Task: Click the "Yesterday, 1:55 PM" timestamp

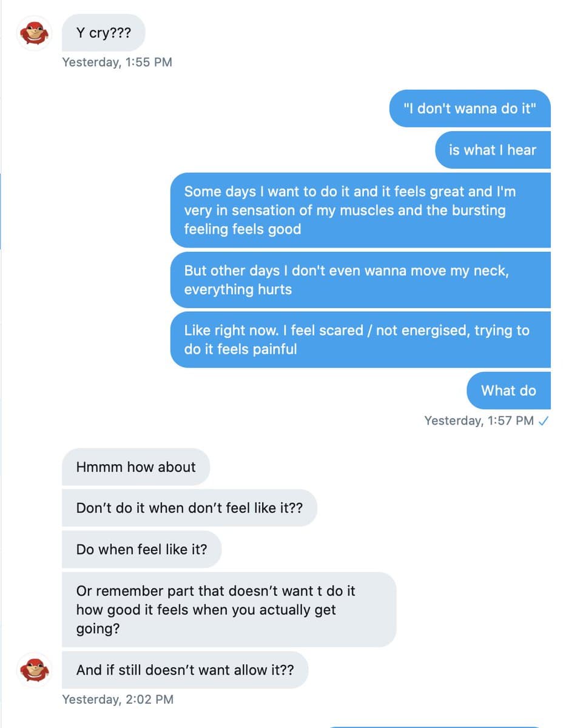Action: (x=117, y=62)
